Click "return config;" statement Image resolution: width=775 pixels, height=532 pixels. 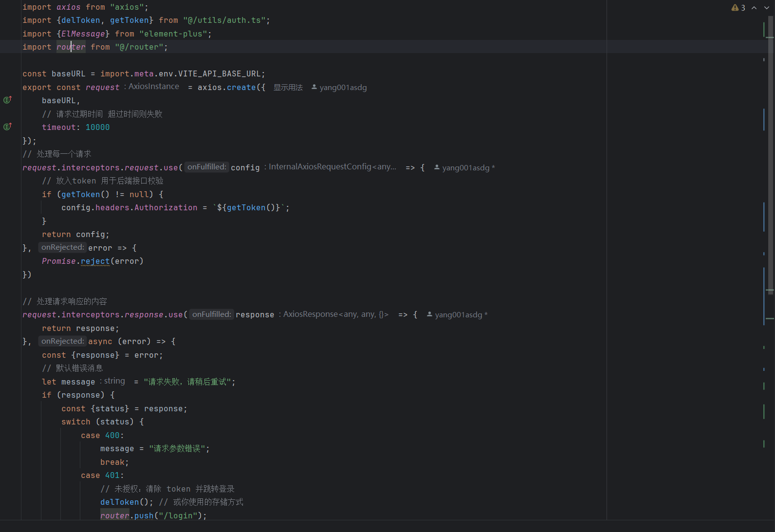75,235
